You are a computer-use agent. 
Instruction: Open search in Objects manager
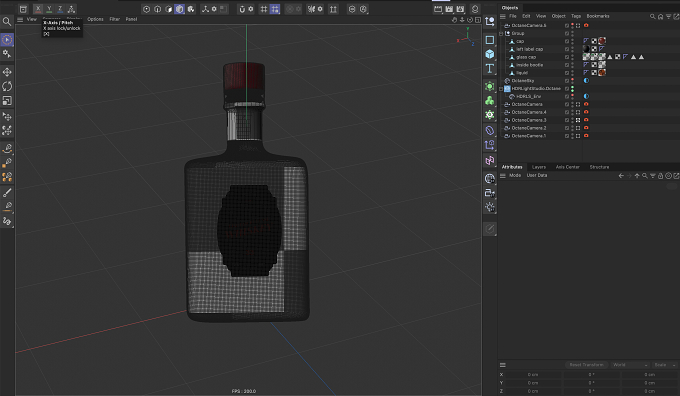pos(652,16)
